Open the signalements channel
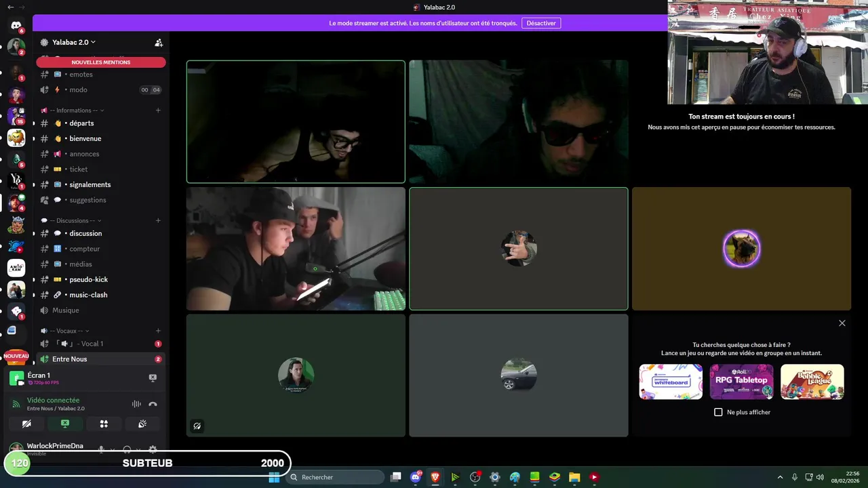 point(101,184)
